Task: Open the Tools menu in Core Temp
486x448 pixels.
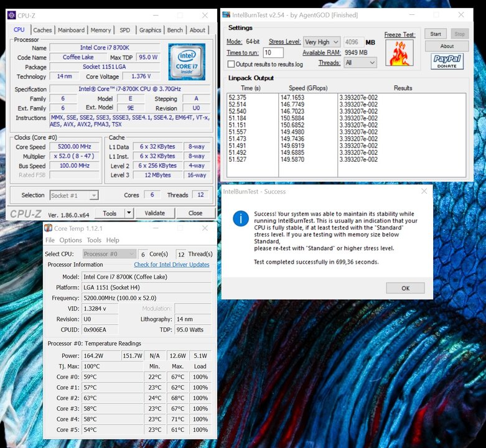Action: coord(94,240)
